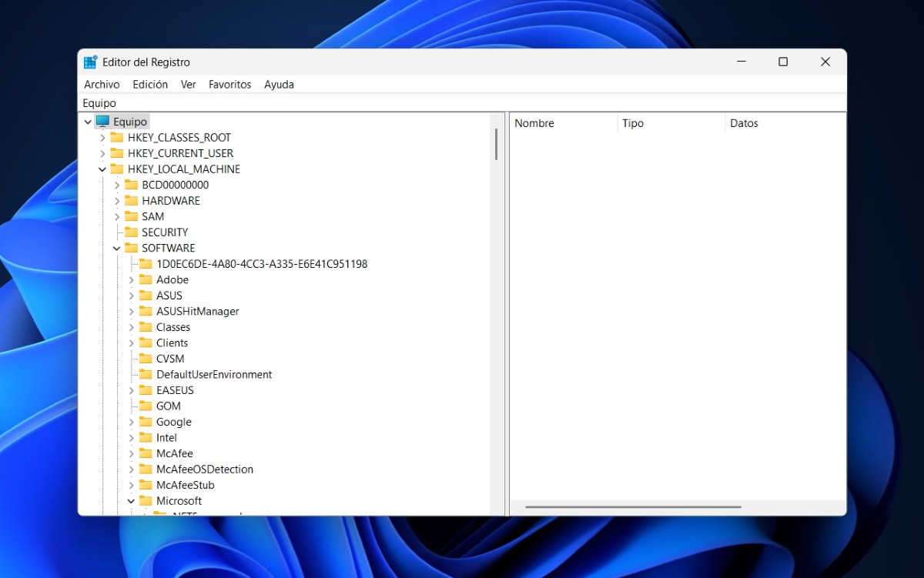
Task: Expand the ASUSHitManager key chevron
Action: [x=131, y=311]
